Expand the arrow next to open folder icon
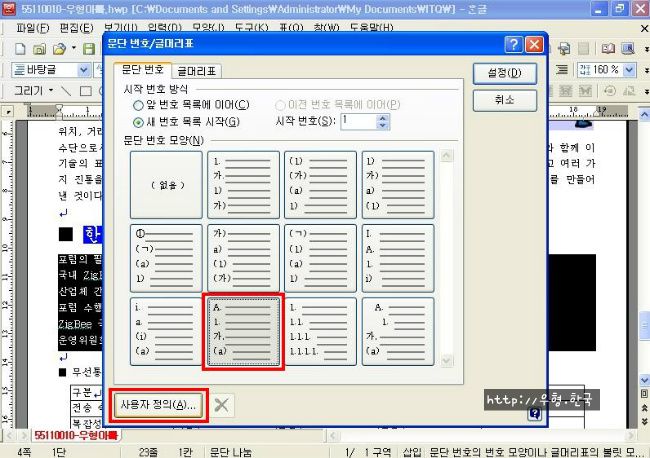650x458 pixels. tap(74, 48)
